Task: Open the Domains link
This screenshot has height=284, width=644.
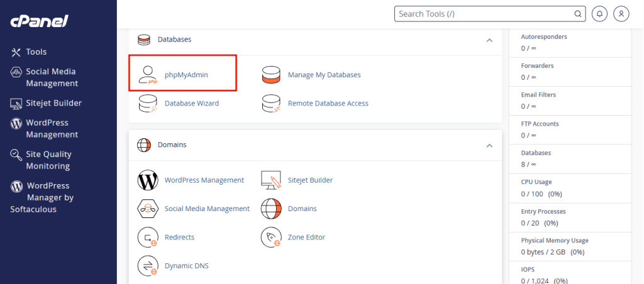Action: pos(303,209)
